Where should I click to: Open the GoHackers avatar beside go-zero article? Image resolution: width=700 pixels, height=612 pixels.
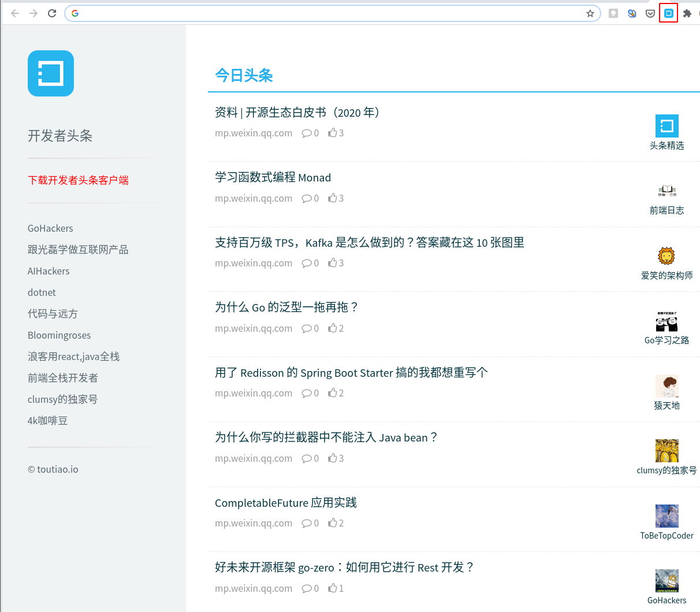667,581
